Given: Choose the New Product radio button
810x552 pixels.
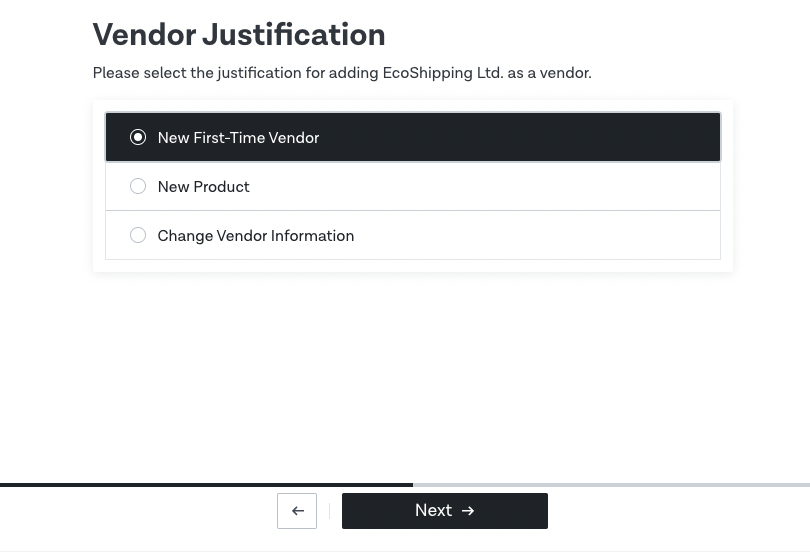Looking at the screenshot, I should point(138,186).
